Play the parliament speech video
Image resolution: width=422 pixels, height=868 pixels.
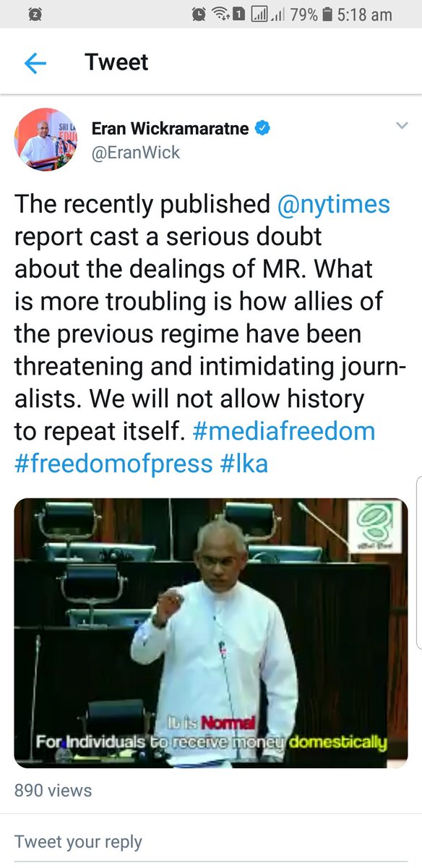(x=211, y=633)
